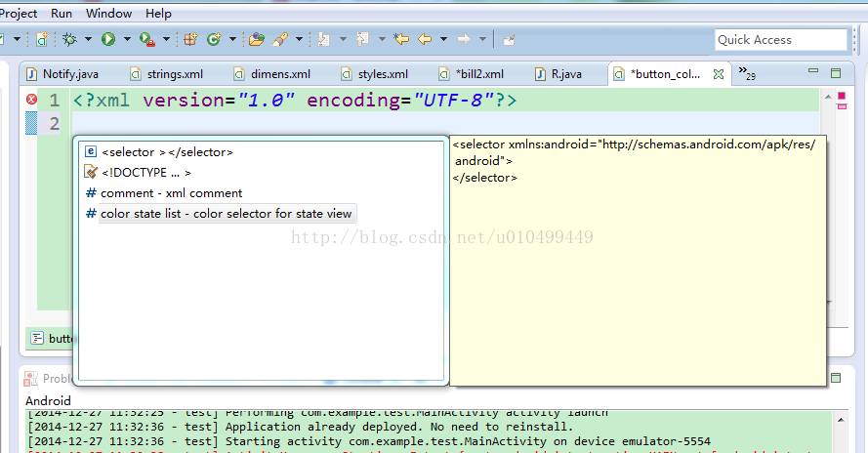Click the red error marker on line 1

pos(31,100)
